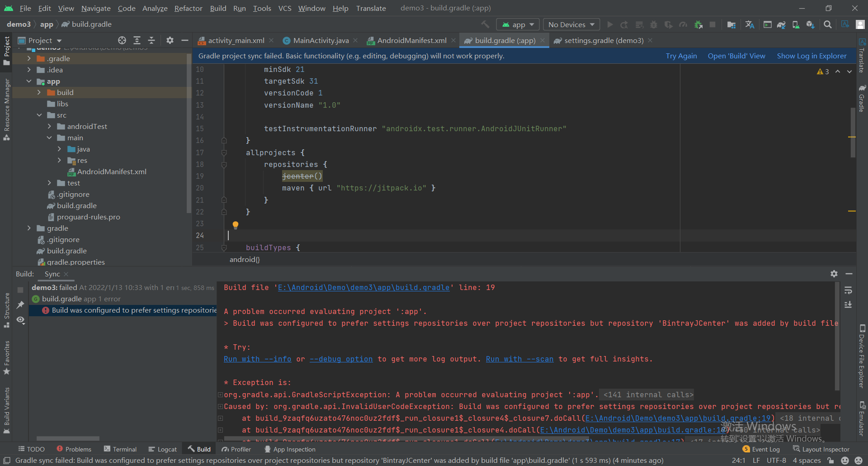The image size is (868, 466).
Task: Open the AVD Manager device icon
Action: [796, 24]
